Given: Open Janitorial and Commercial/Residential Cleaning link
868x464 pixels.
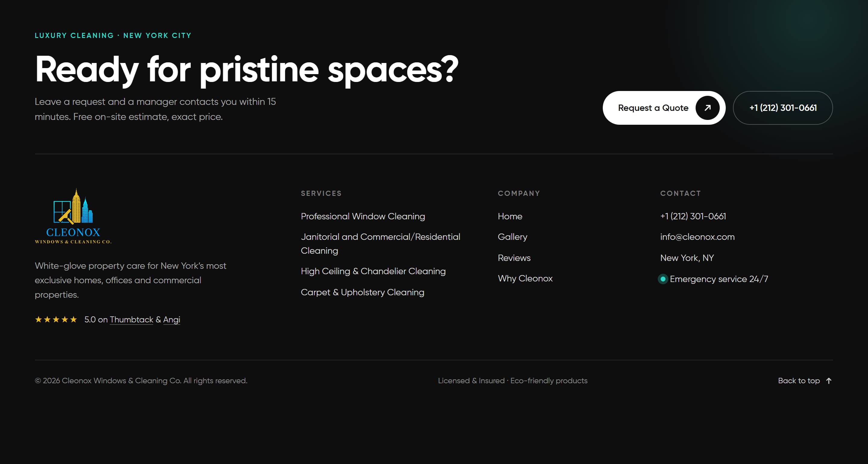Looking at the screenshot, I should pyautogui.click(x=380, y=244).
